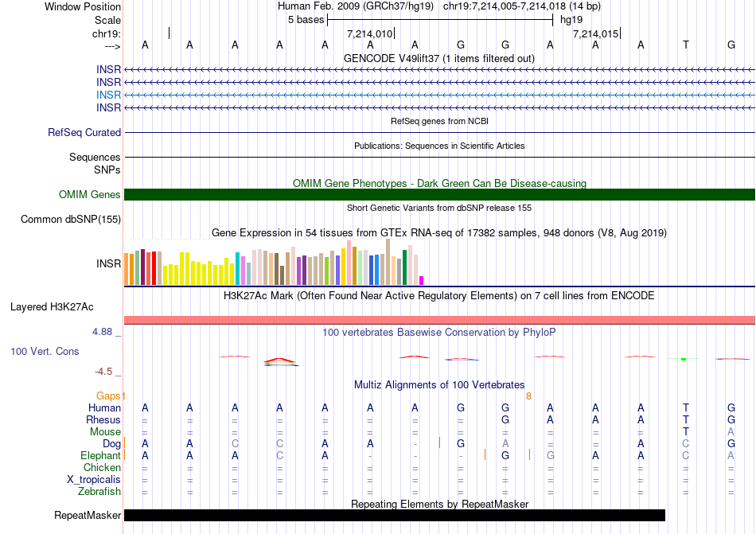Viewport: 756px width, 534px height.
Task: Click the Multiz Alignments of 100 Vertebrates title
Action: point(439,385)
